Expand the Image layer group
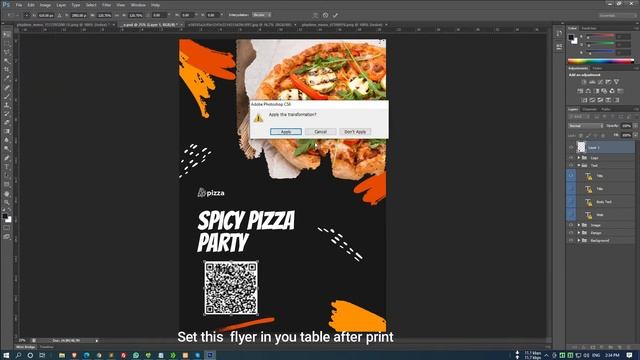 click(578, 225)
